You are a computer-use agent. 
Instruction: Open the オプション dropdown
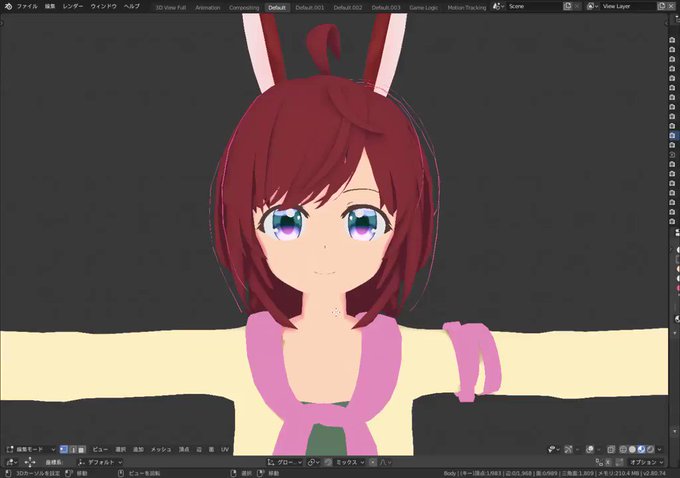click(x=646, y=462)
